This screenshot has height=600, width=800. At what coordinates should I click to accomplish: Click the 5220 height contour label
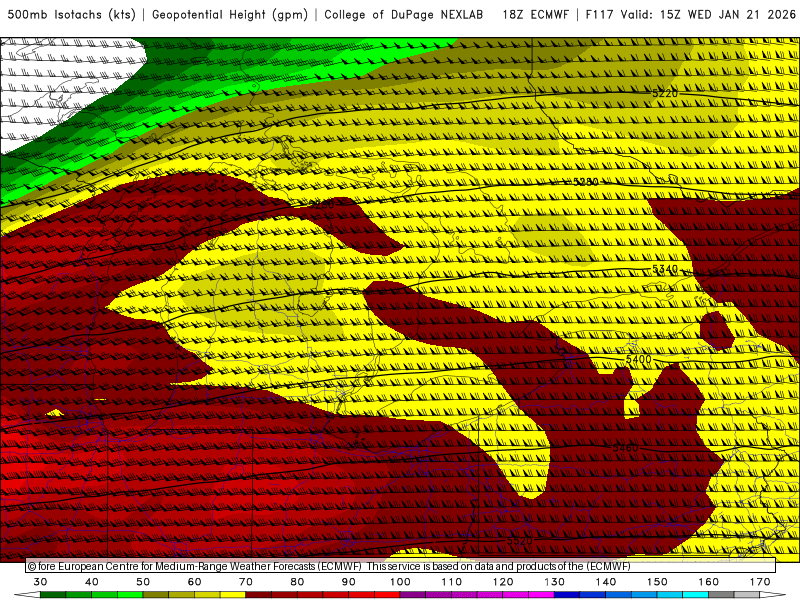(x=665, y=93)
